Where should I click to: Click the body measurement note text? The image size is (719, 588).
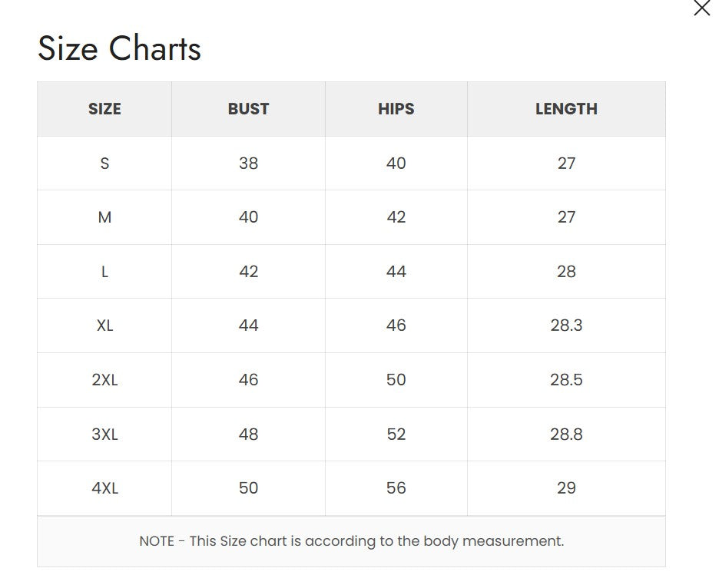[x=351, y=541]
